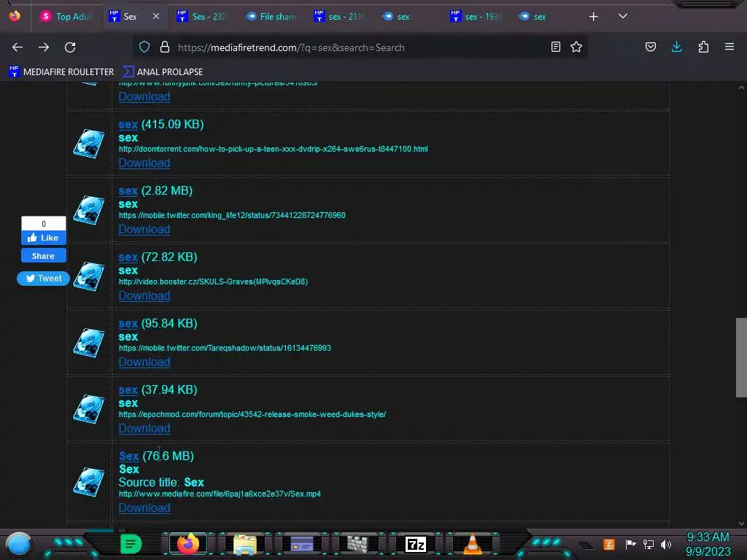747x560 pixels.
Task: Switch to the File sharir tab
Action: click(x=271, y=17)
